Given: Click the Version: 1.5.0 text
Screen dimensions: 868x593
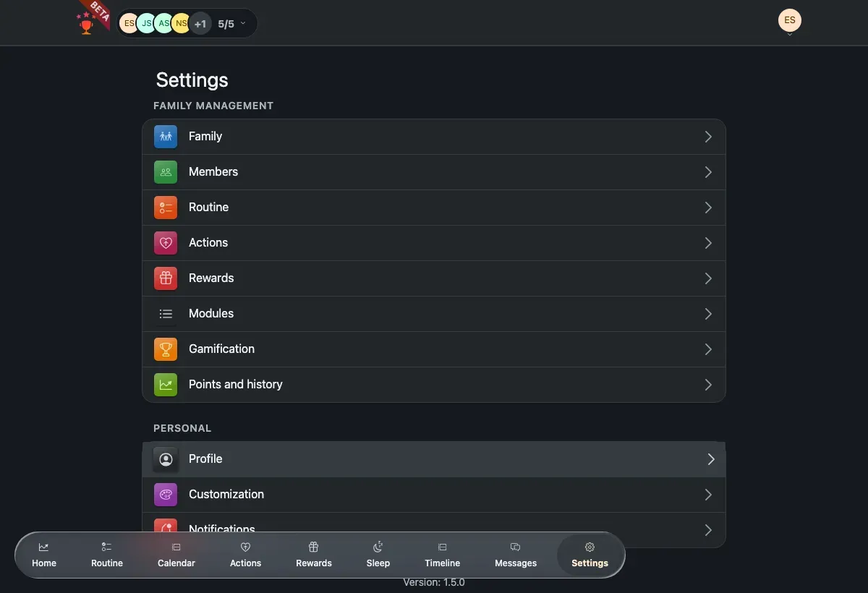Looking at the screenshot, I should click(434, 582).
